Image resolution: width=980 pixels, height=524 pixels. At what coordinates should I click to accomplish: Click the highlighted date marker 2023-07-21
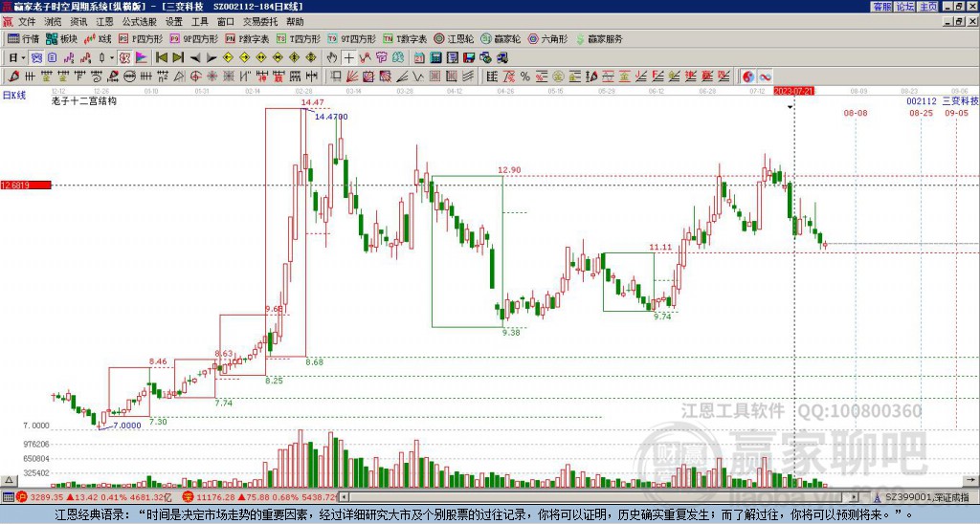793,91
